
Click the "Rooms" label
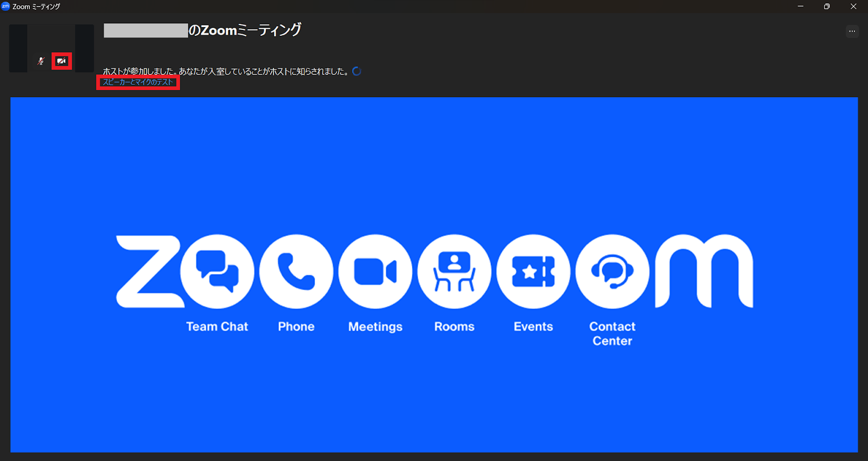455,326
